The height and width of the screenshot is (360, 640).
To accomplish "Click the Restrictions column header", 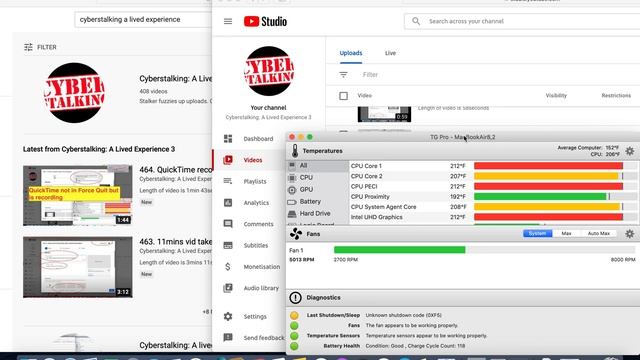I will [x=616, y=96].
